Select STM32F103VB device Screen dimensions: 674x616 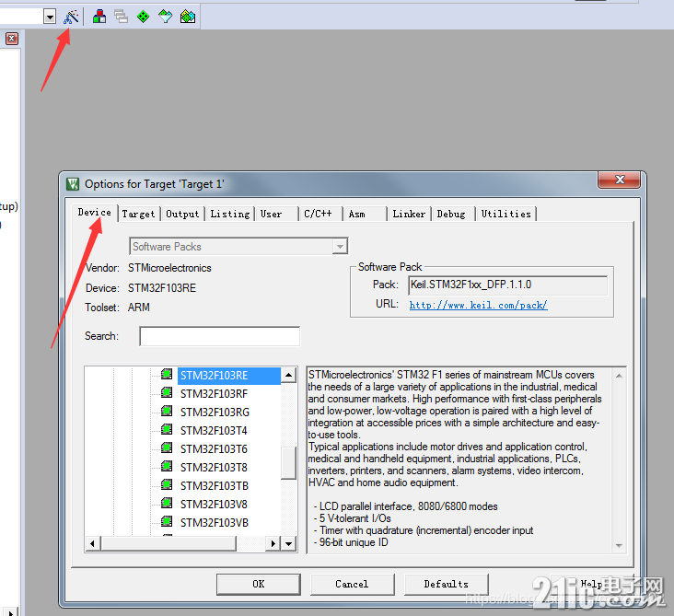tap(214, 523)
